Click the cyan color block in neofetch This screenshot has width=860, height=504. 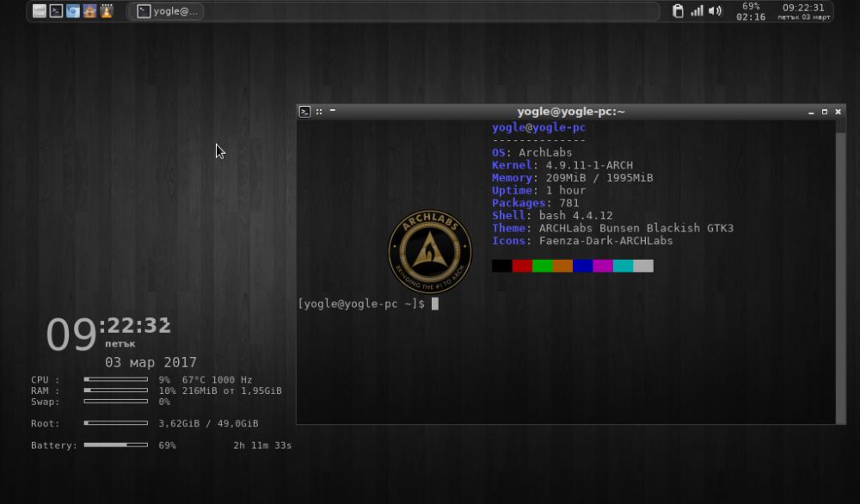tap(623, 266)
